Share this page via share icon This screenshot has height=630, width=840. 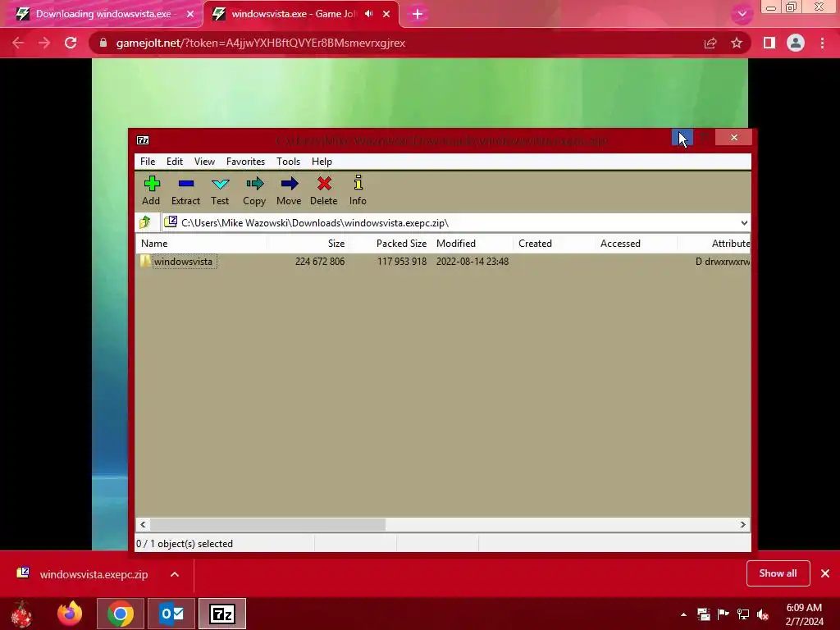coord(710,43)
